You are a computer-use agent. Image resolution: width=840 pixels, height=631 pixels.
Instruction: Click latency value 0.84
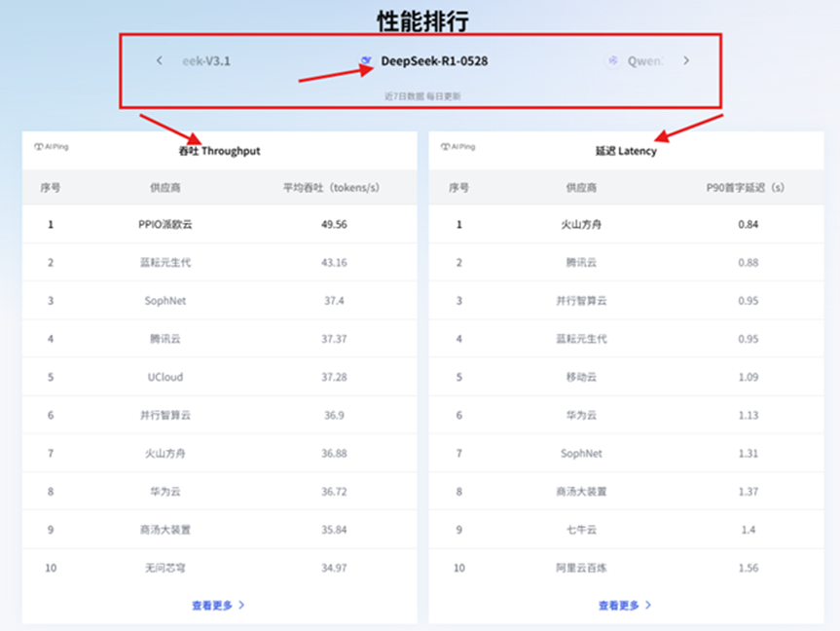click(748, 224)
